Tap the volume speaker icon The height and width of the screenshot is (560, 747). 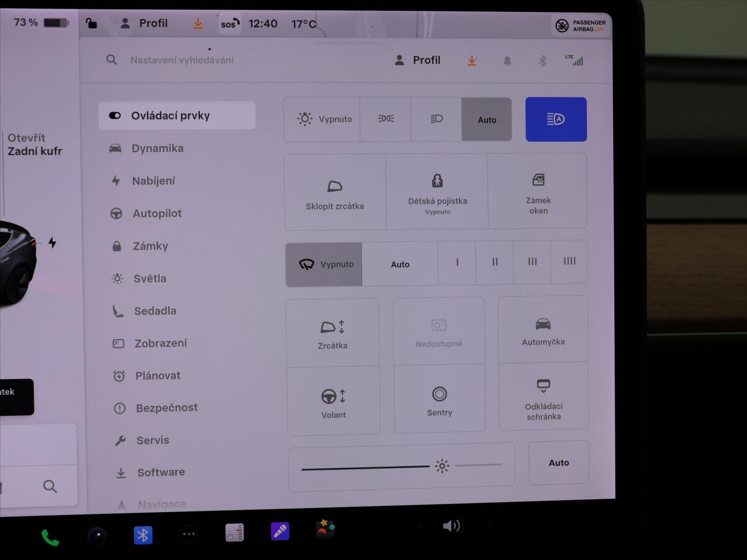[x=451, y=526]
